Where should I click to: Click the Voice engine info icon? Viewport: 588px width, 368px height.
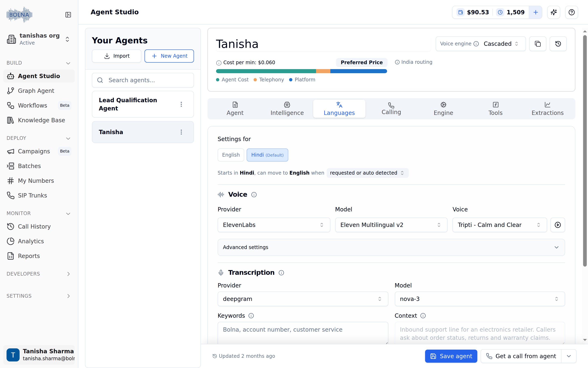pyautogui.click(x=476, y=44)
